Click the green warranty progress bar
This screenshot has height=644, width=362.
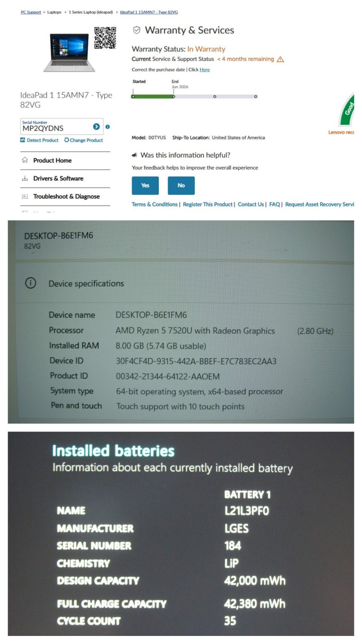click(x=153, y=97)
